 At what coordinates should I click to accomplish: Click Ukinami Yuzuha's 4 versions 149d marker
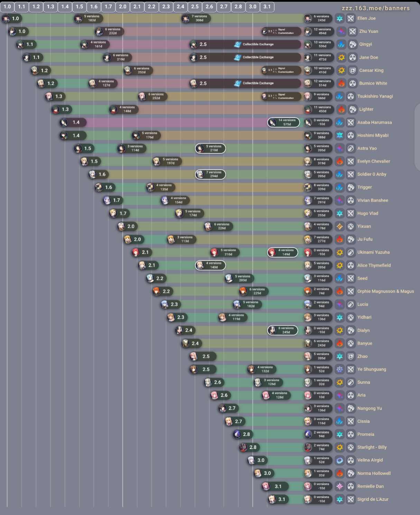(283, 252)
